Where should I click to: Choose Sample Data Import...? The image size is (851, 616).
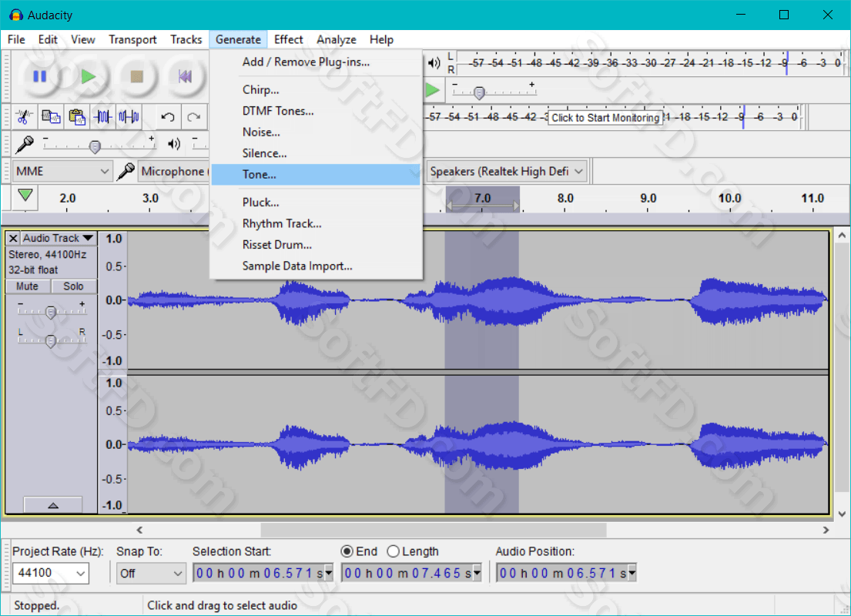click(315, 266)
